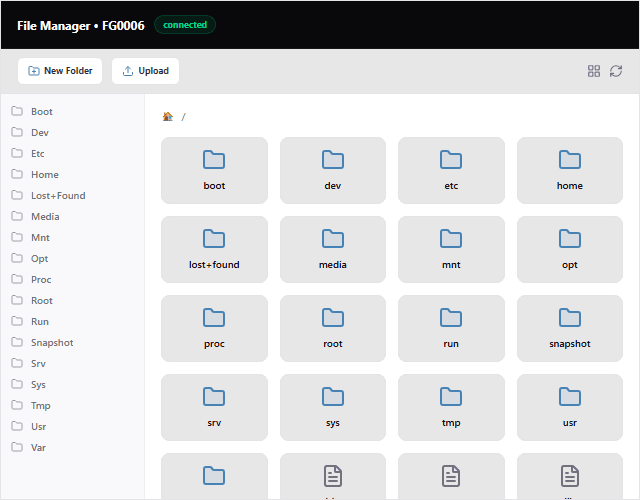Image resolution: width=640 pixels, height=500 pixels.
Task: Open the mnt folder card
Action: tap(451, 249)
